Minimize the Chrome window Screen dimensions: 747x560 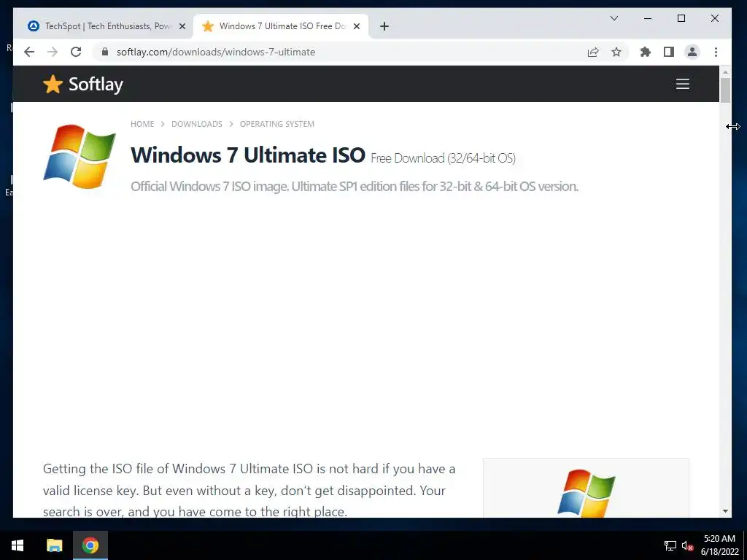pos(648,18)
